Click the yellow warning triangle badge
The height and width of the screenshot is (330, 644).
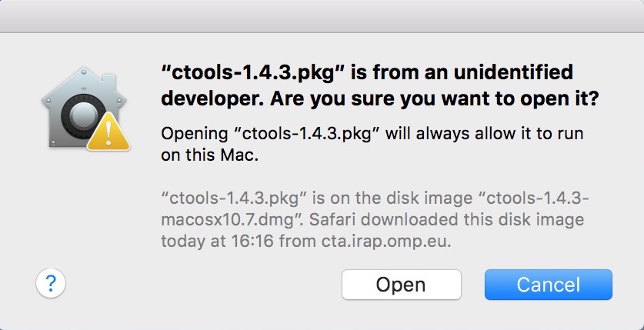(x=108, y=132)
